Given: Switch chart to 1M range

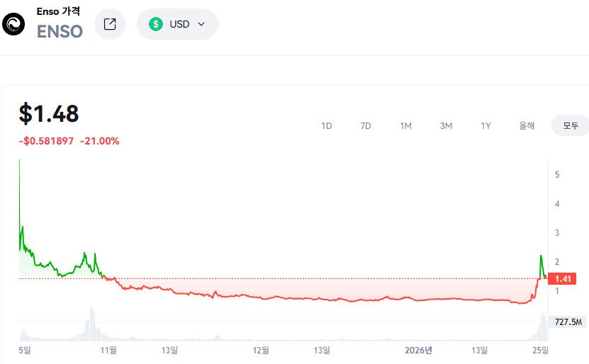Looking at the screenshot, I should click(x=405, y=126).
